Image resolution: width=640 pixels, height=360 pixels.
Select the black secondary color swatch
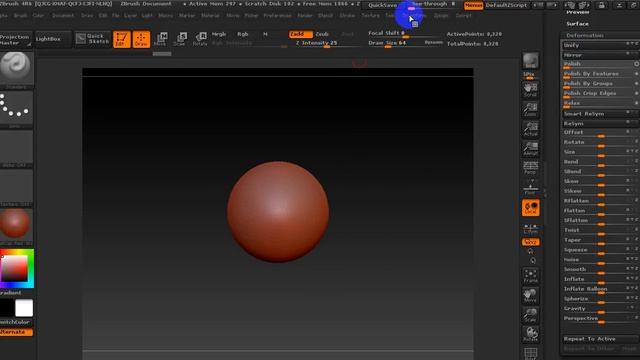click(x=7, y=308)
